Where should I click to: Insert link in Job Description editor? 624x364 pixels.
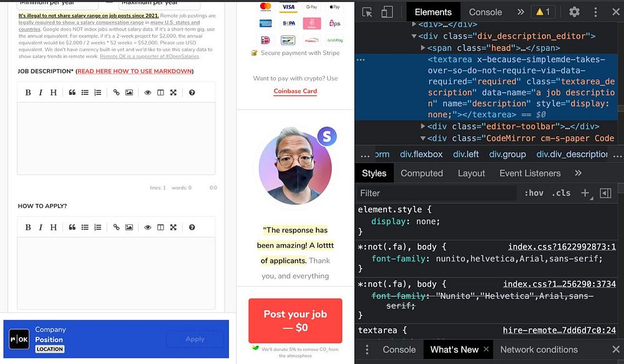[x=116, y=93]
